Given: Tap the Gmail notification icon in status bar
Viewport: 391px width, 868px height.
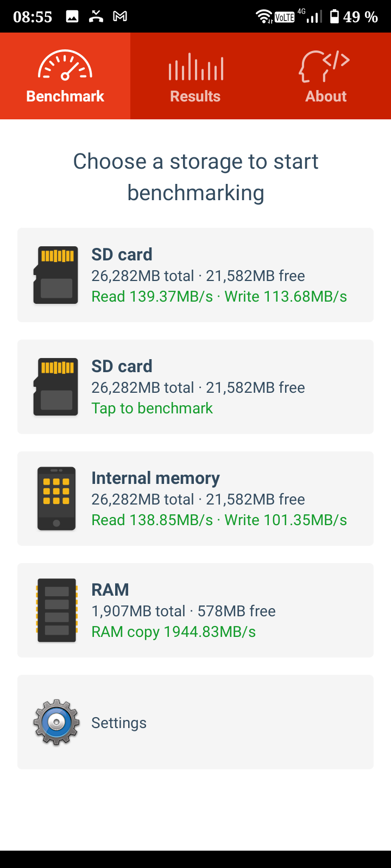Looking at the screenshot, I should click(x=120, y=16).
